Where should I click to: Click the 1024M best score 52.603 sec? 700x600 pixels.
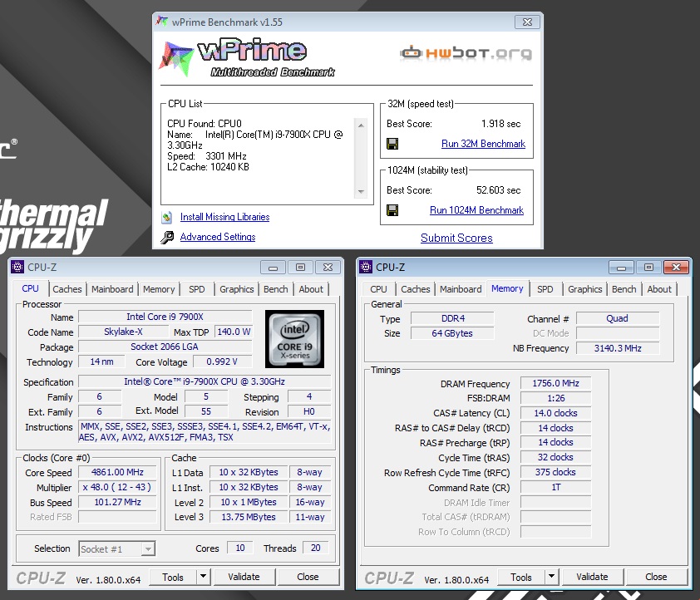[x=498, y=190]
